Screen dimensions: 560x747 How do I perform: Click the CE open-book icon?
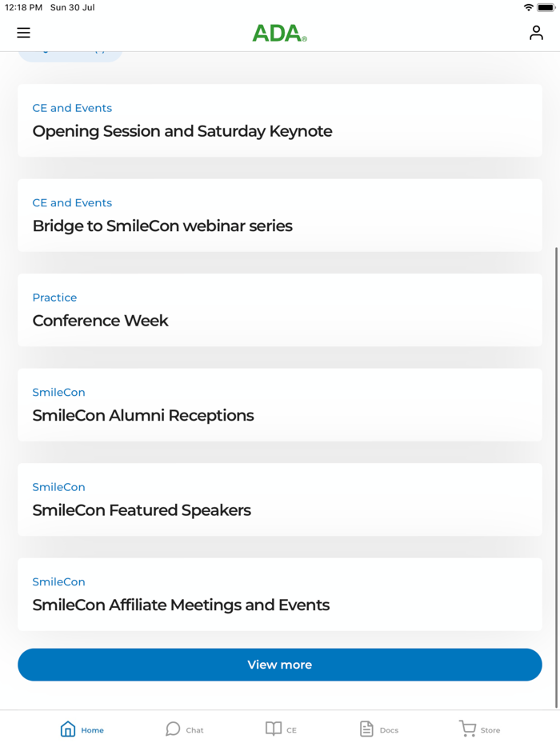[x=272, y=729]
